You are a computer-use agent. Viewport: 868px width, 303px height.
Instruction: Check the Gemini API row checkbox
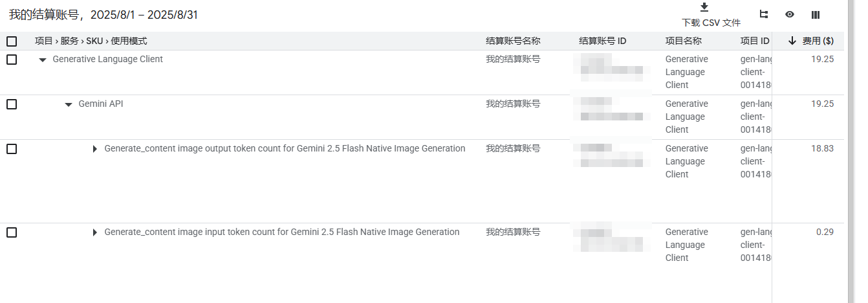click(x=12, y=104)
